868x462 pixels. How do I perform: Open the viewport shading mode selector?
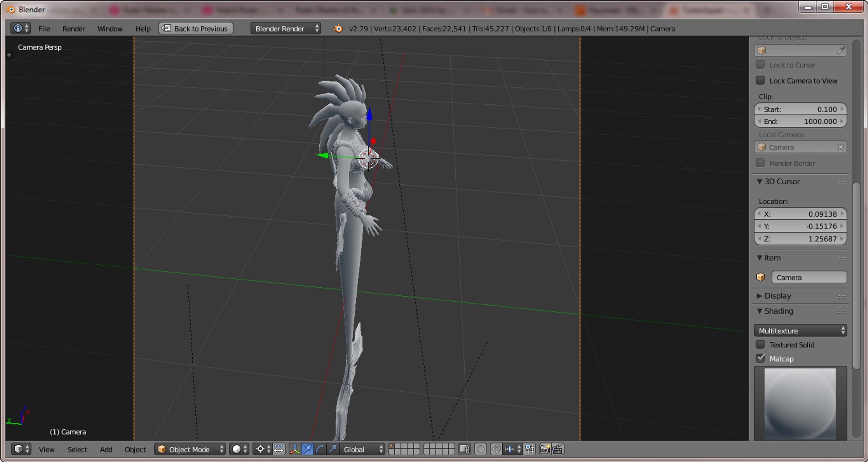(239, 449)
